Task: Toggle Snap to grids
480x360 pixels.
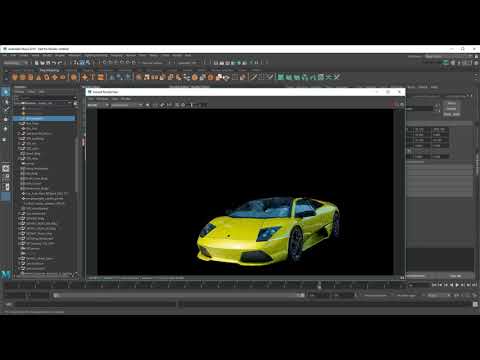Action: pos(104,62)
